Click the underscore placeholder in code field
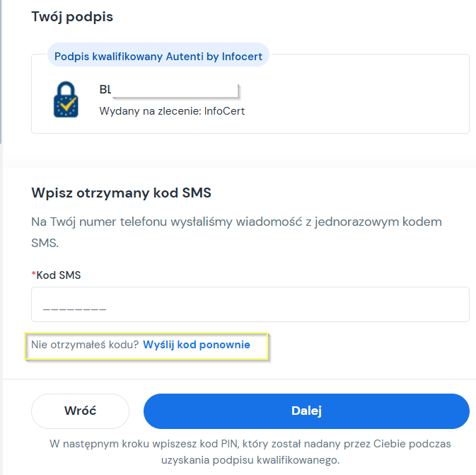The width and height of the screenshot is (476, 475). click(74, 309)
